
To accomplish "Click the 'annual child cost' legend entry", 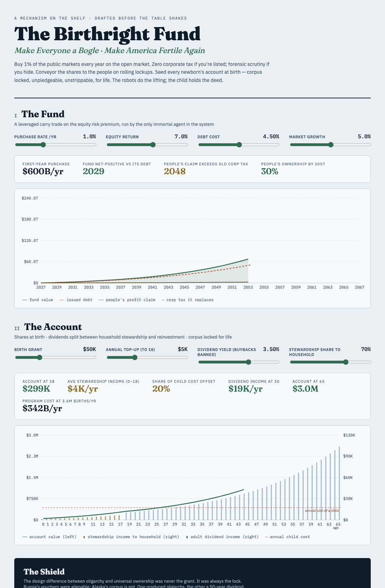I will click(287, 537).
